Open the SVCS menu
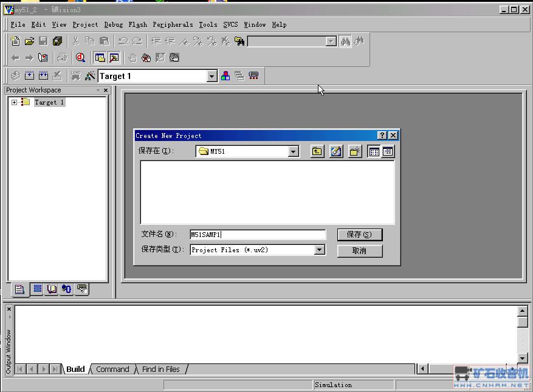 pyautogui.click(x=230, y=24)
